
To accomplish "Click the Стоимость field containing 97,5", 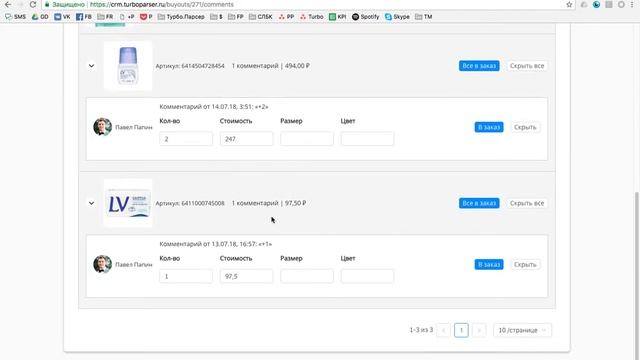I will tap(246, 276).
